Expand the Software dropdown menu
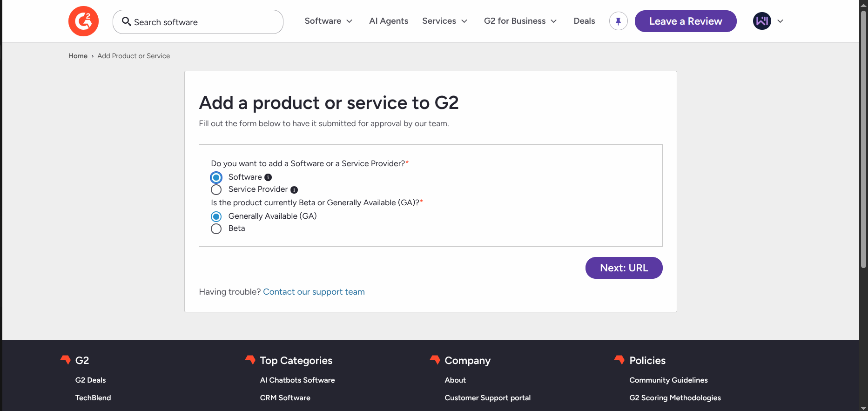 [x=329, y=21]
